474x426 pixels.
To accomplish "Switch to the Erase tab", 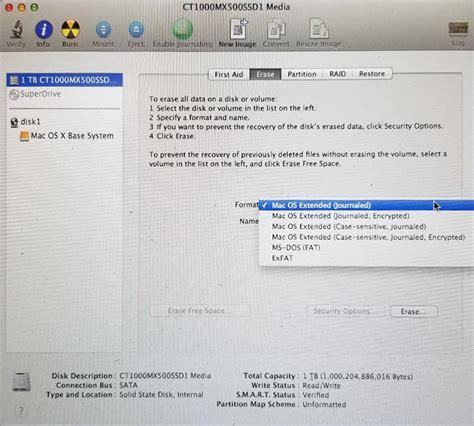I will tap(265, 74).
